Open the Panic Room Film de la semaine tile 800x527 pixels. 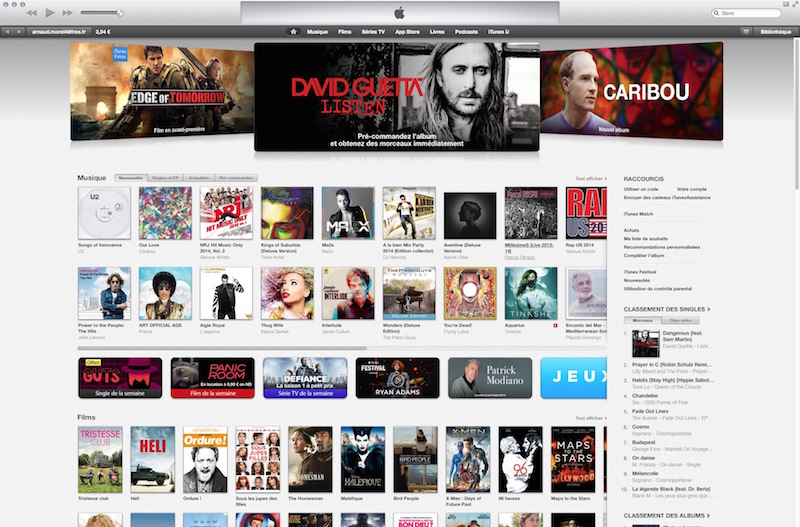(x=213, y=378)
